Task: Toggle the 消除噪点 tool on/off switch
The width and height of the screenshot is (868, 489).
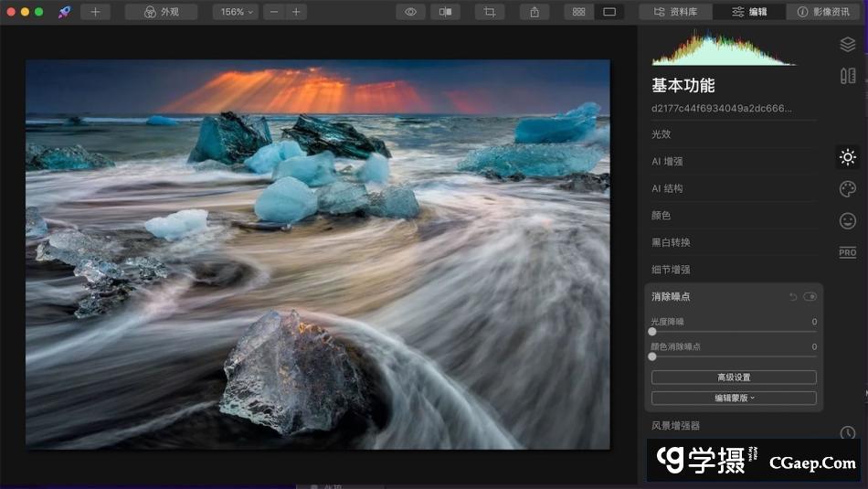Action: [810, 297]
